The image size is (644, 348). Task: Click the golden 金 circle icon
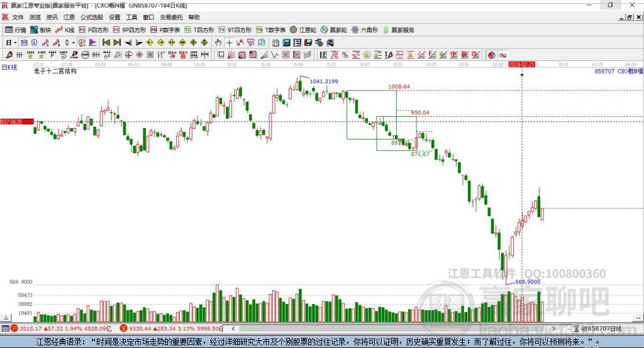(367, 55)
